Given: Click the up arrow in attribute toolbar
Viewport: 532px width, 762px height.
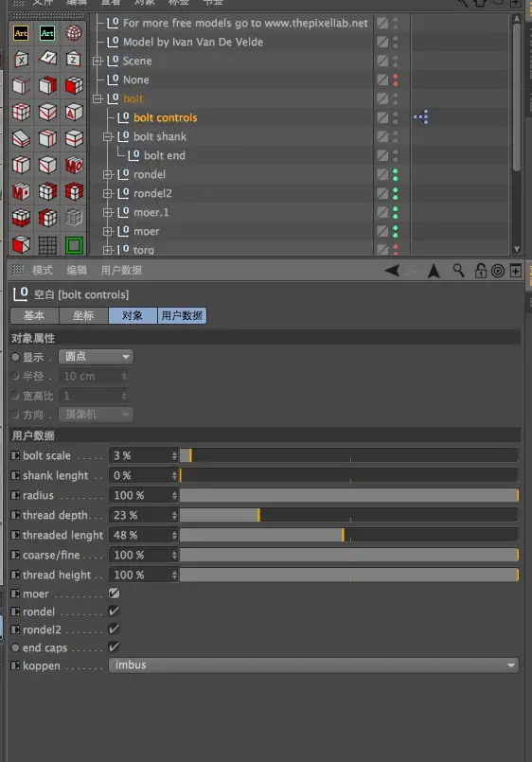Looking at the screenshot, I should click(434, 271).
